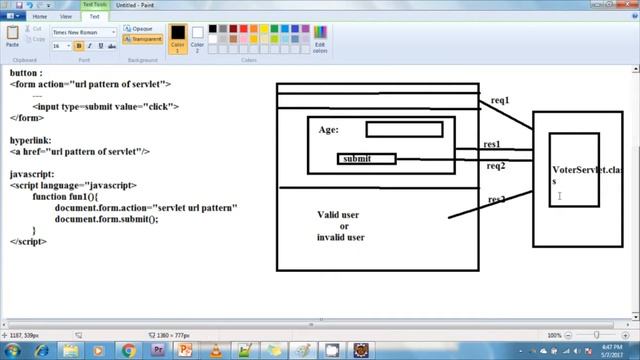Click the Cut button

pos(33,29)
